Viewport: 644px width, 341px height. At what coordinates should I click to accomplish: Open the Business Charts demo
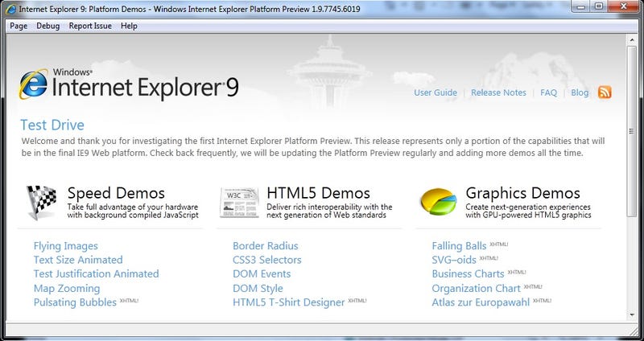coord(468,273)
